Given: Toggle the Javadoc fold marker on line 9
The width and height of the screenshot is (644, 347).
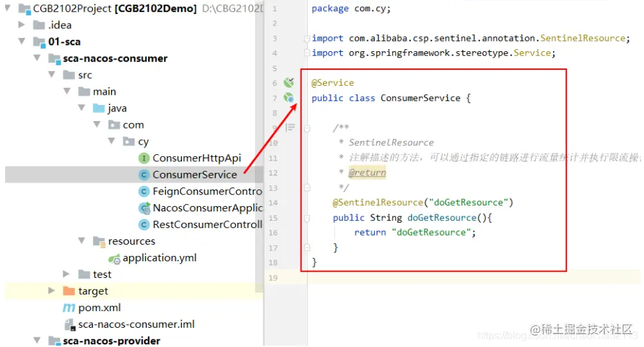Looking at the screenshot, I should 307,129.
